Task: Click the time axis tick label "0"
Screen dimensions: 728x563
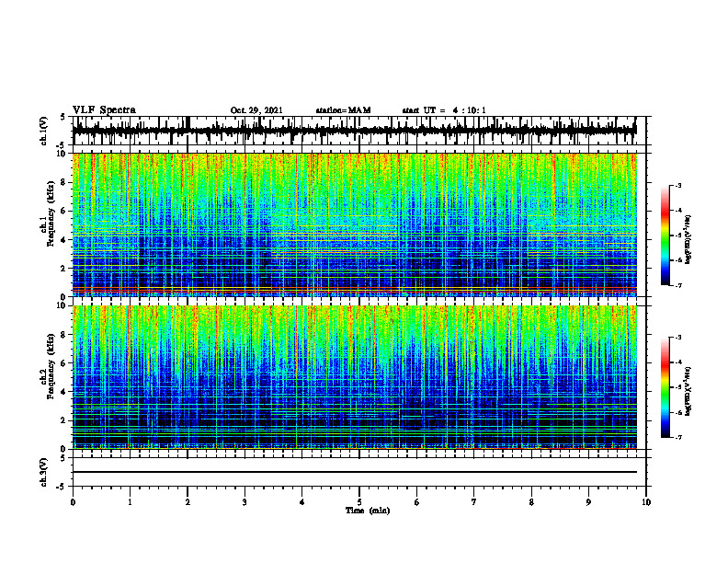Action: coord(73,502)
